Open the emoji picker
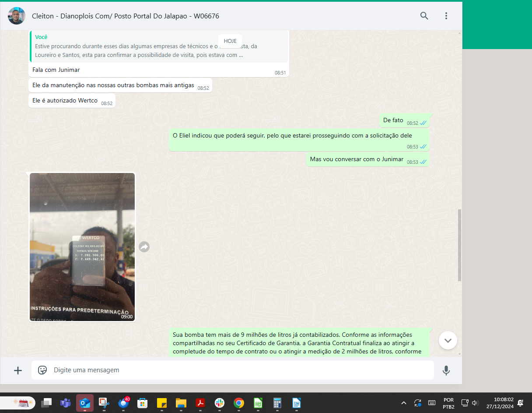This screenshot has height=413, width=532. 42,371
